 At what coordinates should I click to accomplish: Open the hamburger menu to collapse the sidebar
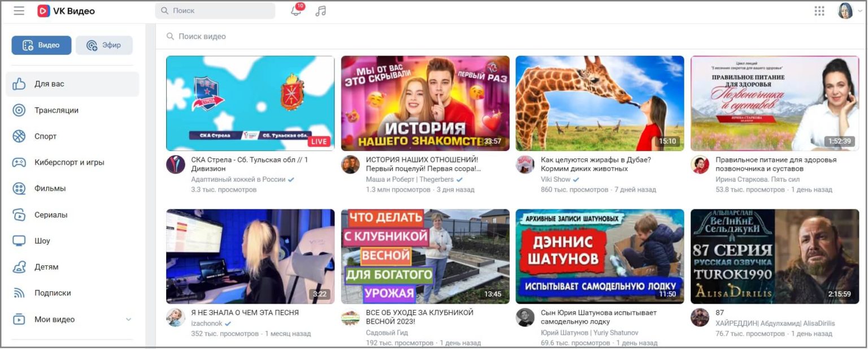[19, 10]
